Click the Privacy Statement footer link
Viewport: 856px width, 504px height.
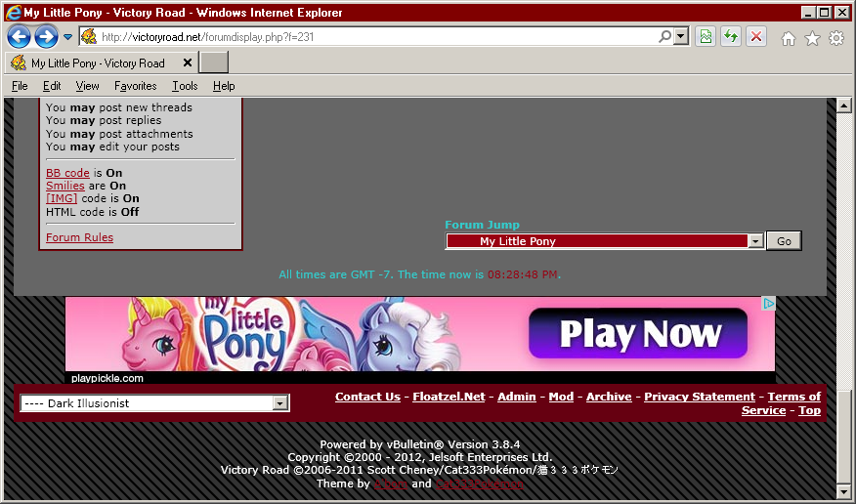point(699,397)
